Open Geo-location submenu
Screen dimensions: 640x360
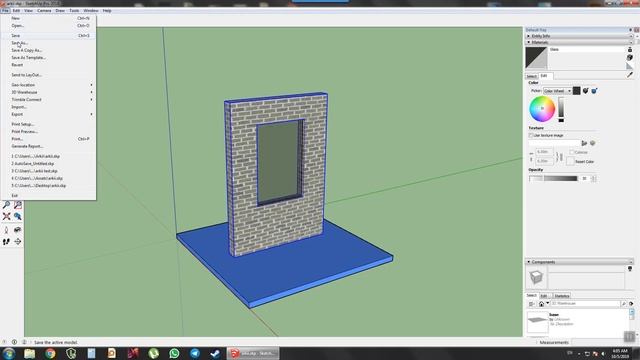tap(48, 85)
